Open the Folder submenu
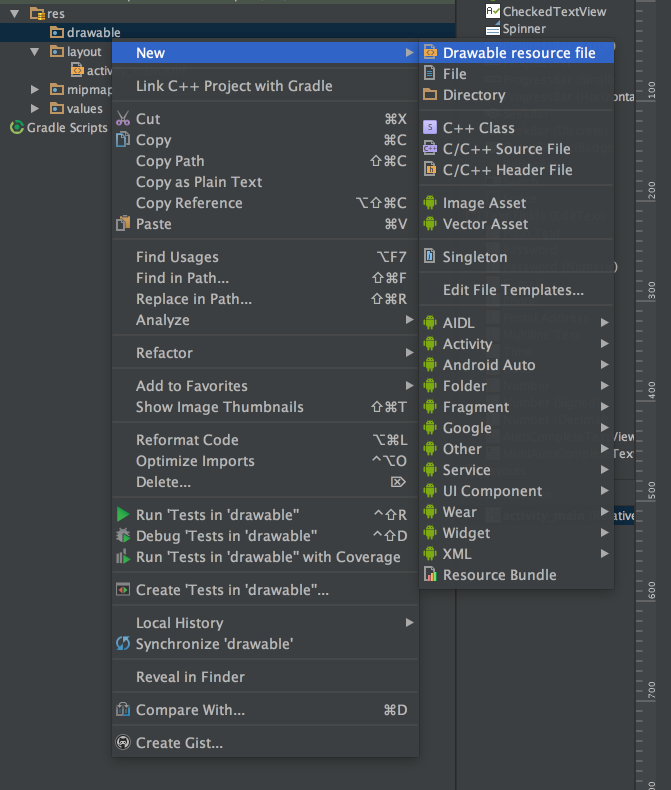 [516, 386]
